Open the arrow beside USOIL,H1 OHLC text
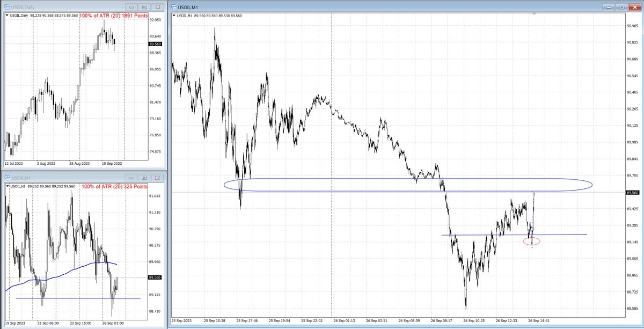The image size is (644, 329). [x=7, y=186]
